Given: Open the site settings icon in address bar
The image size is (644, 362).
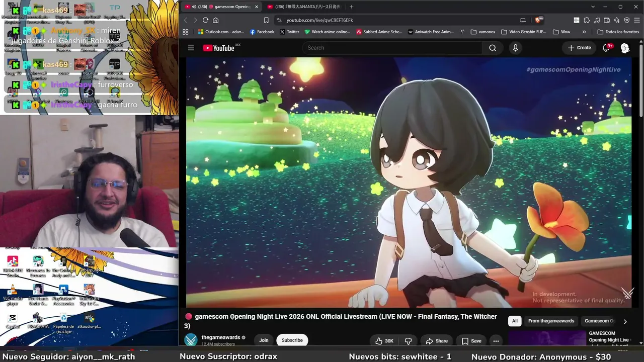Looking at the screenshot, I should [279, 20].
